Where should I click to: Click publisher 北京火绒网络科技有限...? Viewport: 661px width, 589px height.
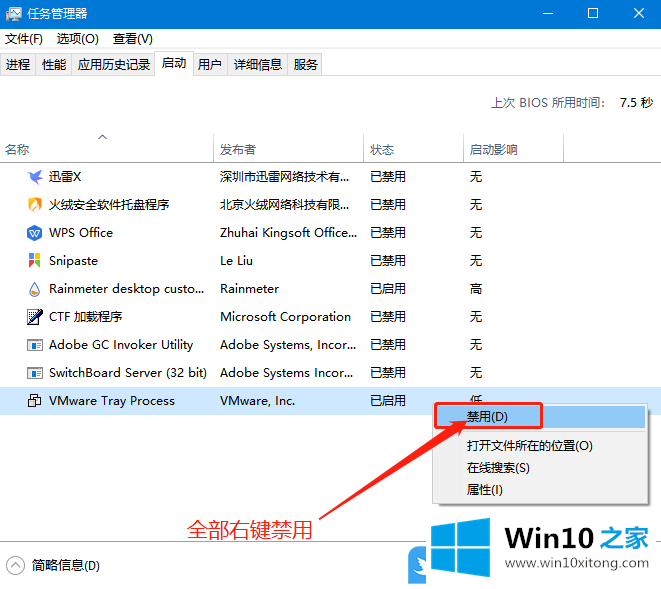285,205
